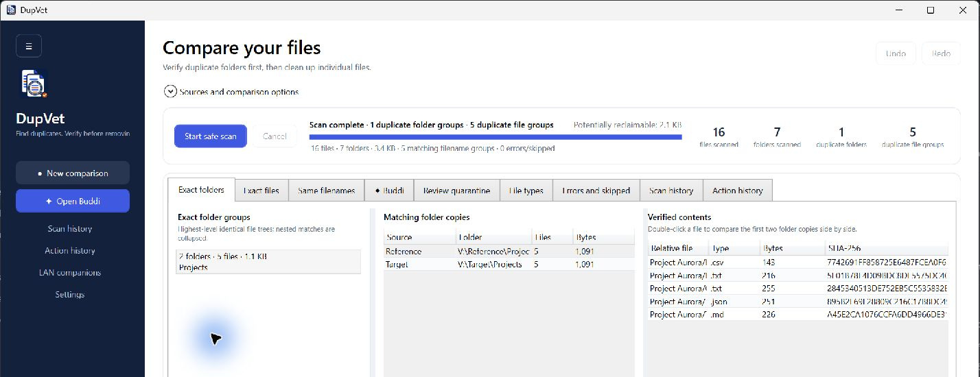The image size is (980, 377).
Task: Switch to the Exact folders tab
Action: [x=201, y=190]
